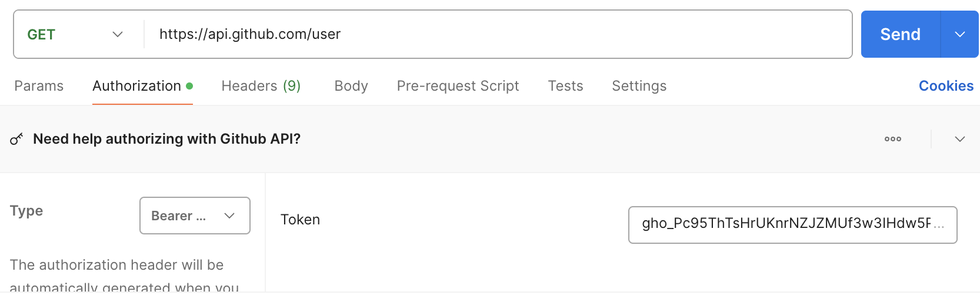Click the Send button
Image resolution: width=980 pixels, height=298 pixels.
click(x=901, y=34)
